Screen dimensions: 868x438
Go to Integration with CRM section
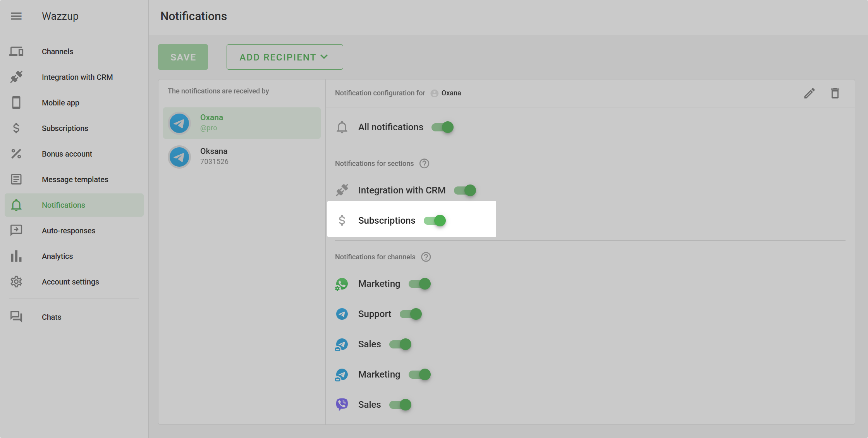point(74,77)
